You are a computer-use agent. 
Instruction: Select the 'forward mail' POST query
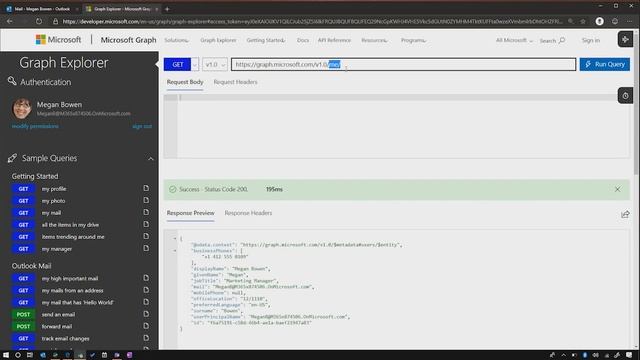[x=57, y=327]
